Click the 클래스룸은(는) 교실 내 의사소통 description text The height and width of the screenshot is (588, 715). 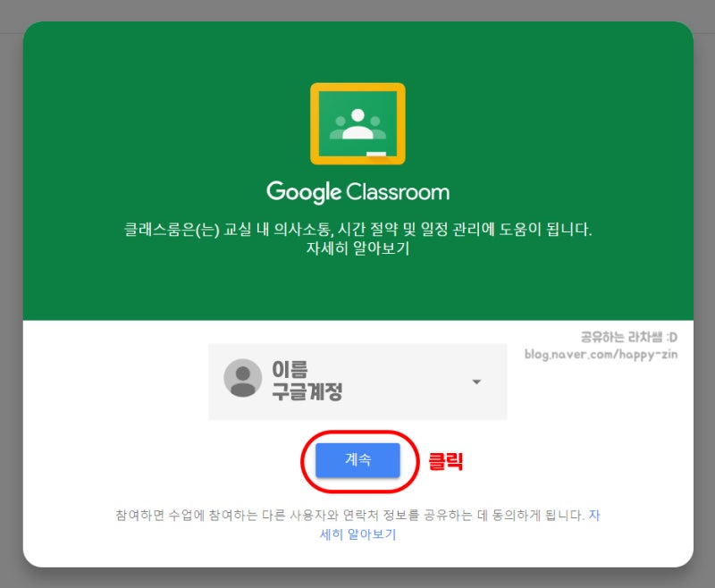click(x=357, y=229)
